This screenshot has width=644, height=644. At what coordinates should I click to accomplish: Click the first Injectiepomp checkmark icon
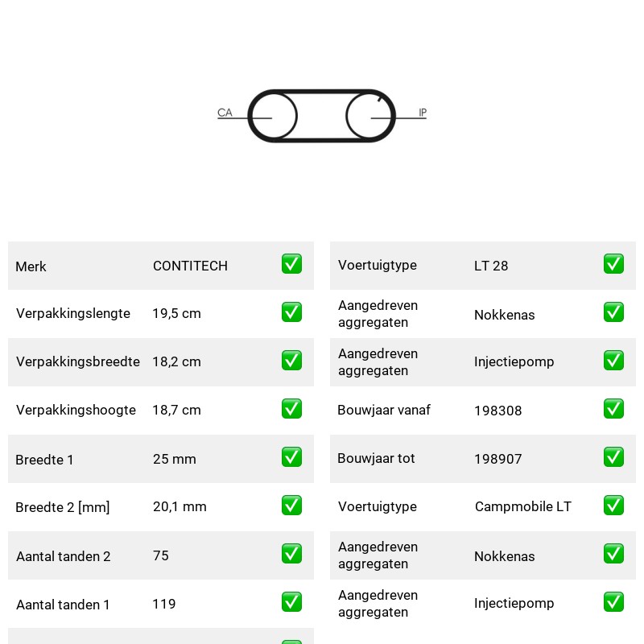[613, 360]
